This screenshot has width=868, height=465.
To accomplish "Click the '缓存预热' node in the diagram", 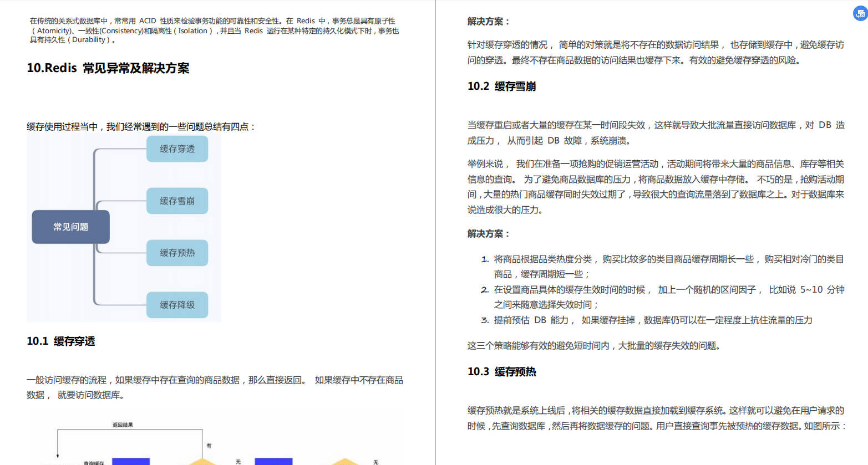I will pyautogui.click(x=177, y=253).
